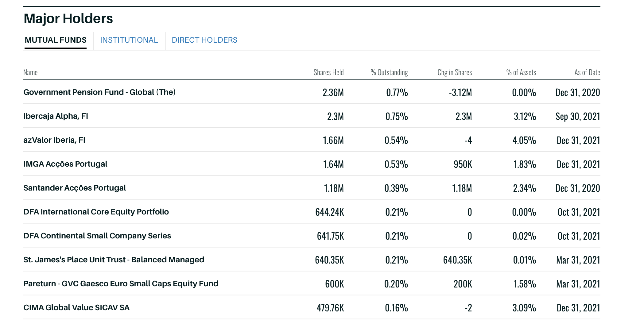The image size is (644, 324).
Task: Open CIMA Global Value SICAV SA
Action: pos(76,308)
